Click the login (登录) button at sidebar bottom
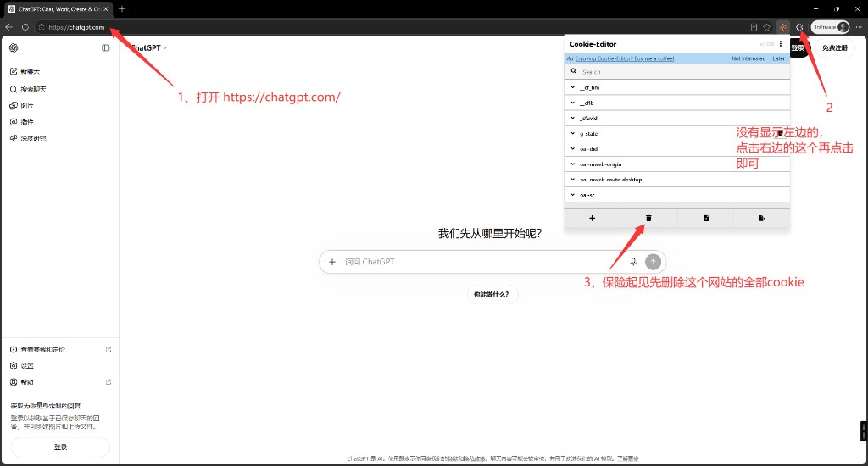 [60, 447]
